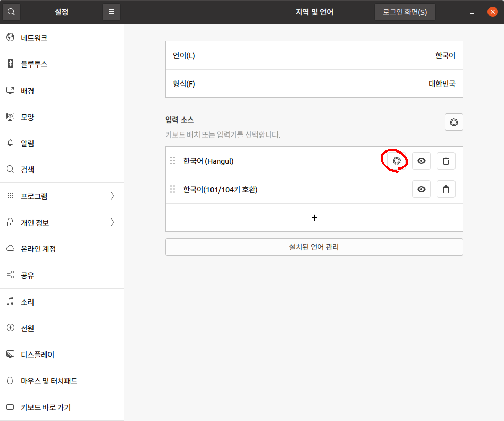Image resolution: width=504 pixels, height=421 pixels.
Task: Click the keyboard icon next to 키보드 바로 가기
Action: point(10,407)
